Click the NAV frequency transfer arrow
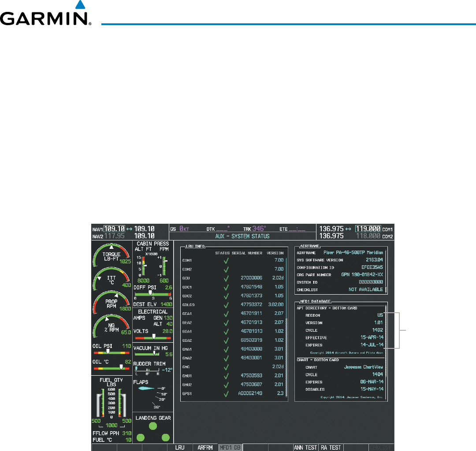 (x=129, y=229)
